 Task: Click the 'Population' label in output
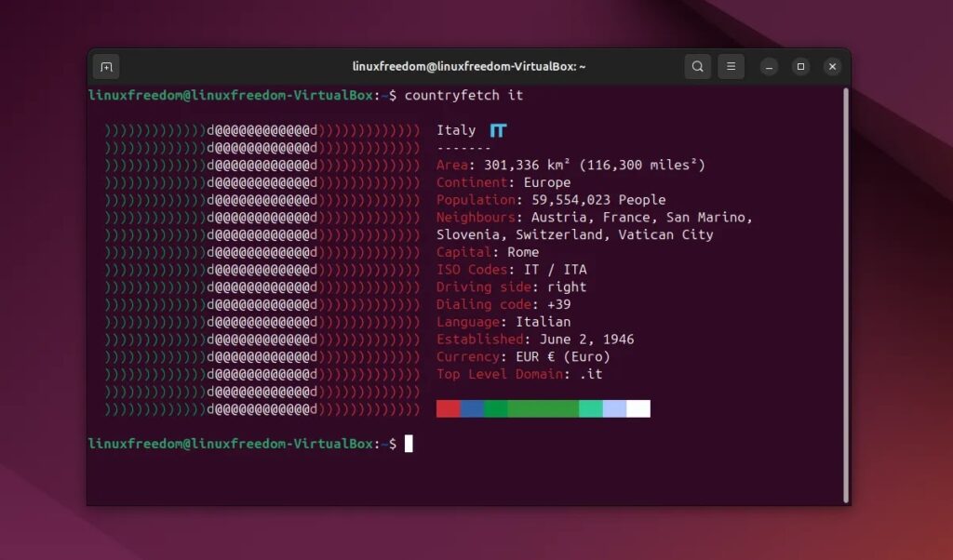476,200
